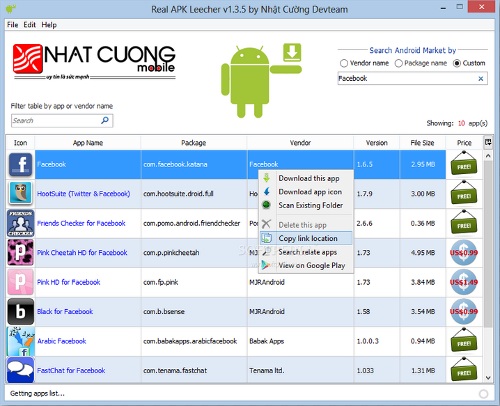Open the column chooser icon beside Price

(488, 142)
